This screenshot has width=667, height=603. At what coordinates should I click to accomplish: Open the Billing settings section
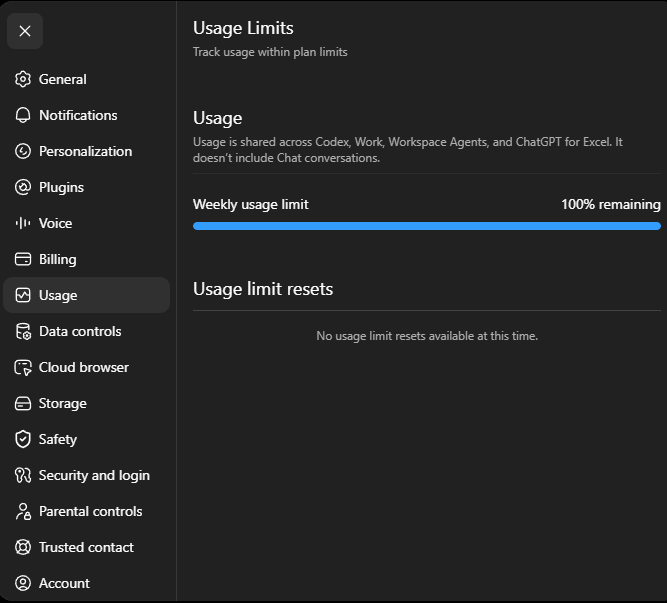coord(86,259)
